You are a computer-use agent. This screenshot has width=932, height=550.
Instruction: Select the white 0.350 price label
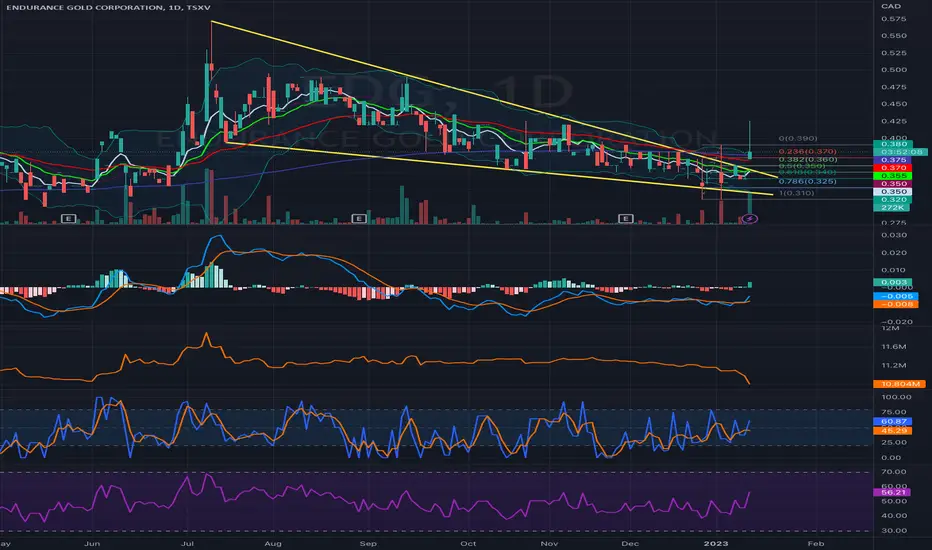(893, 191)
